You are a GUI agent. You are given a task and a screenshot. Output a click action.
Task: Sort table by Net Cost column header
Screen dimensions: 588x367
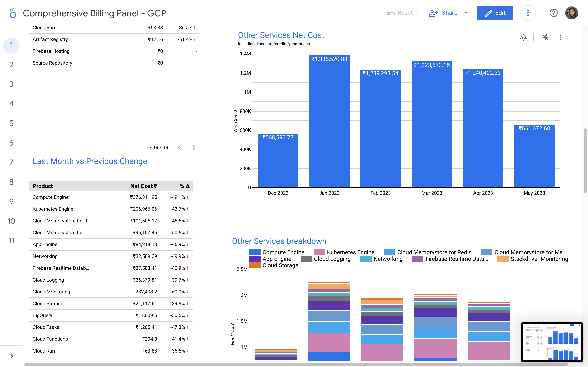(143, 186)
